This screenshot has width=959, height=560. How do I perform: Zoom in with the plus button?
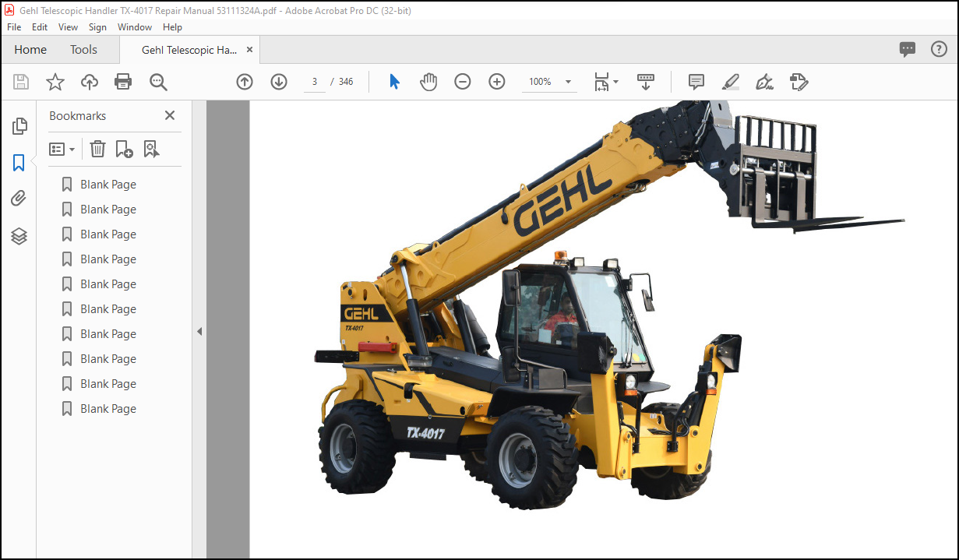coord(497,82)
